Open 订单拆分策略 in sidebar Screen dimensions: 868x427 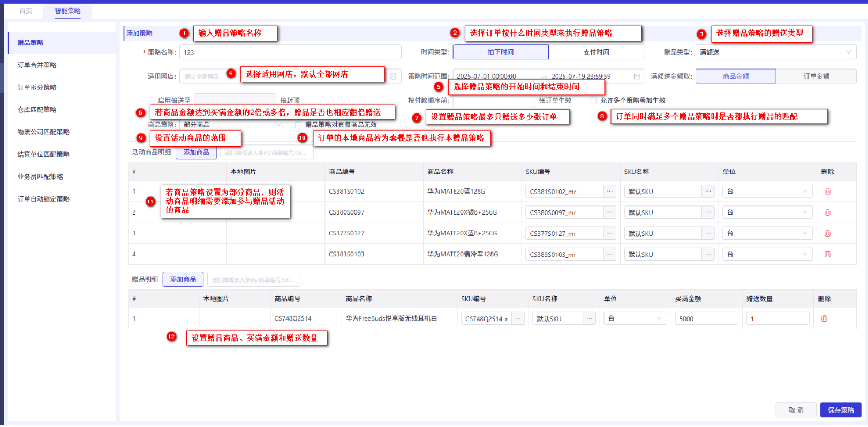pyautogui.click(x=62, y=88)
